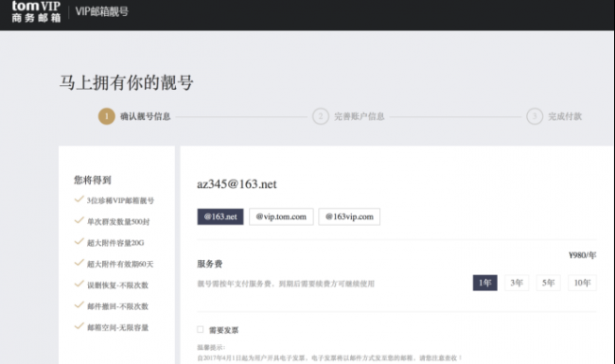
Task: Choose the @163vip.com domain option
Action: [349, 217]
